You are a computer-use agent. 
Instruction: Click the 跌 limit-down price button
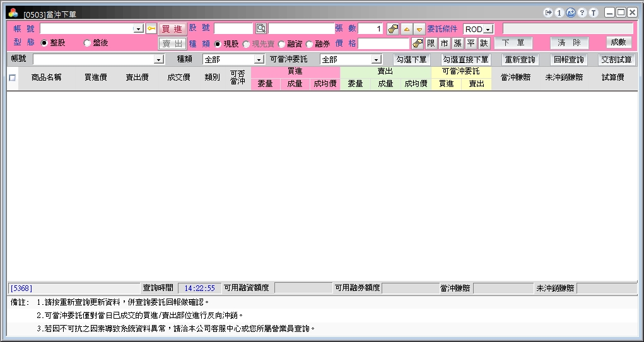point(484,43)
